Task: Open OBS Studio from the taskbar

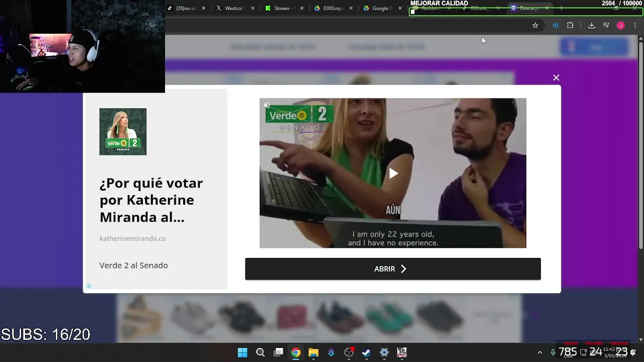Action: 349,352
